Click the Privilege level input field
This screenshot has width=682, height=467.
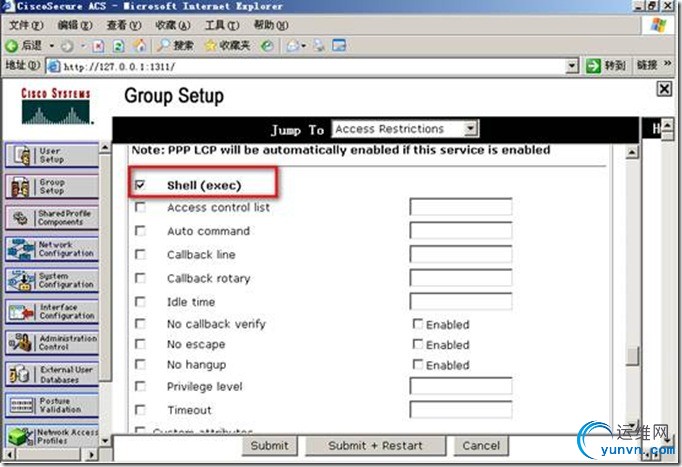coord(461,386)
